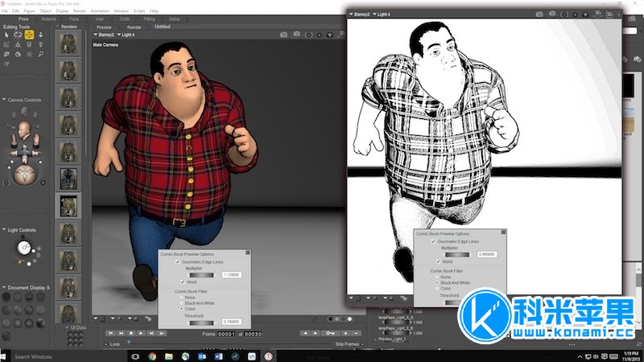Click first camera icon in floating render window

[539, 14]
